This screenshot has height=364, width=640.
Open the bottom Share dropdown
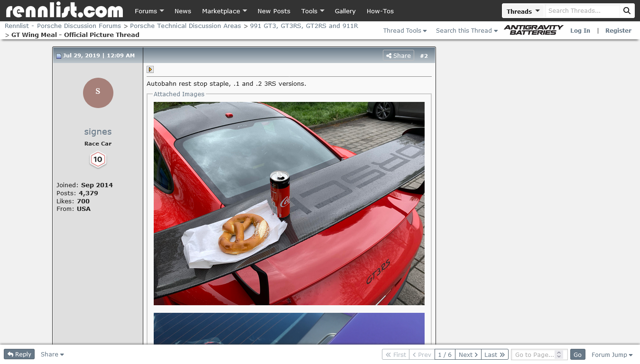(52, 355)
